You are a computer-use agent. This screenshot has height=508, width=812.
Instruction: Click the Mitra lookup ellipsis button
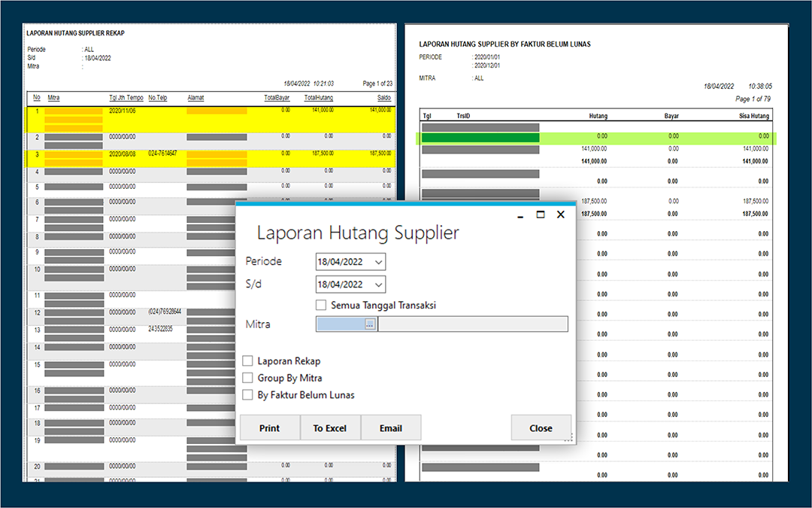click(x=370, y=324)
